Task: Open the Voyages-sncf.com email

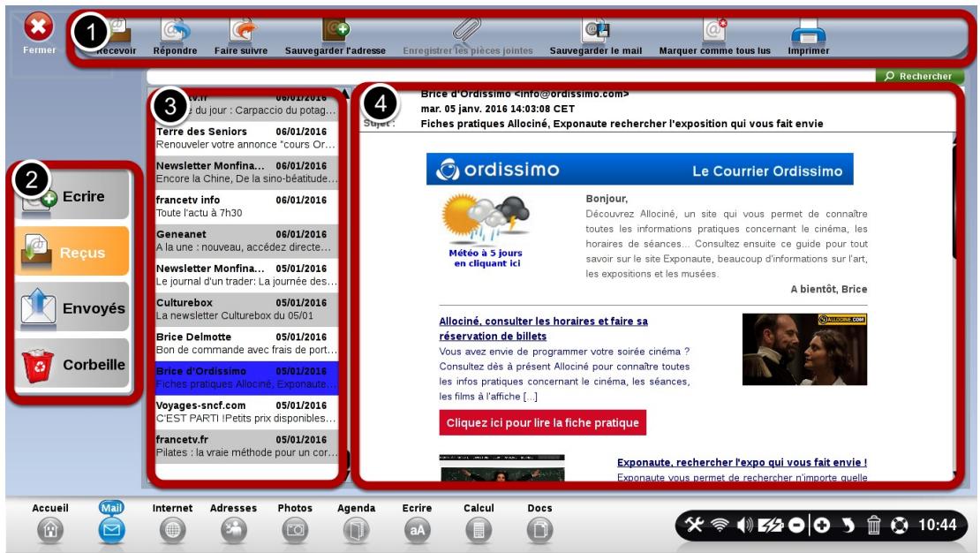Action: coord(247,412)
